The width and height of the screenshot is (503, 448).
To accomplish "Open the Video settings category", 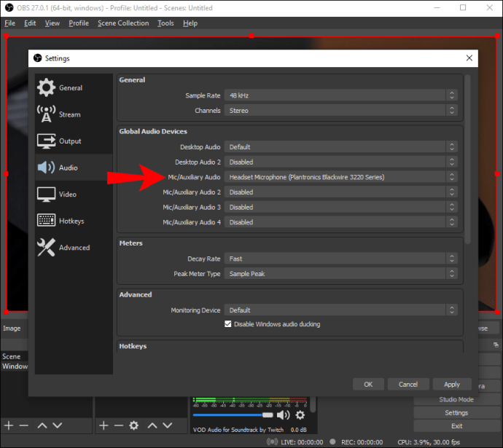I will [74, 194].
